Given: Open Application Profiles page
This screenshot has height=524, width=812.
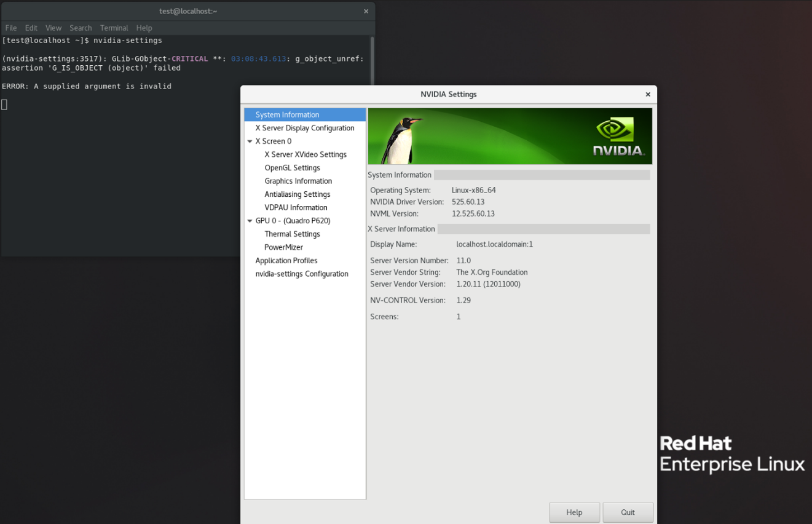Looking at the screenshot, I should 286,261.
